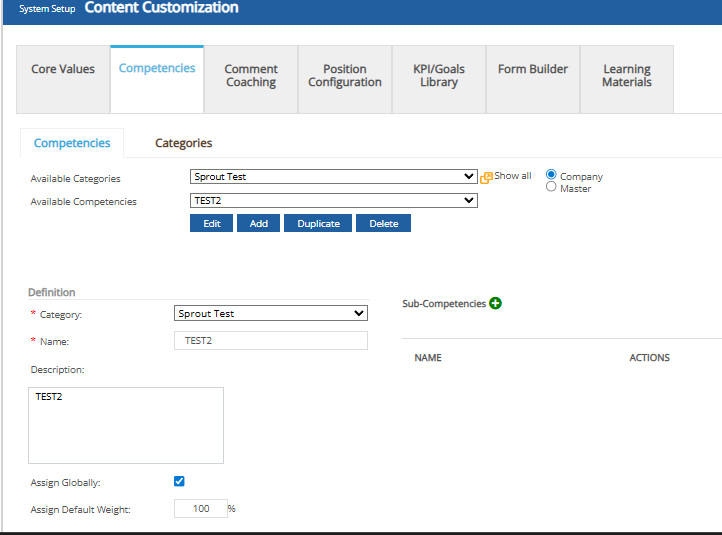The width and height of the screenshot is (722, 535).
Task: Click the Assign Default Weight field
Action: tap(200, 509)
